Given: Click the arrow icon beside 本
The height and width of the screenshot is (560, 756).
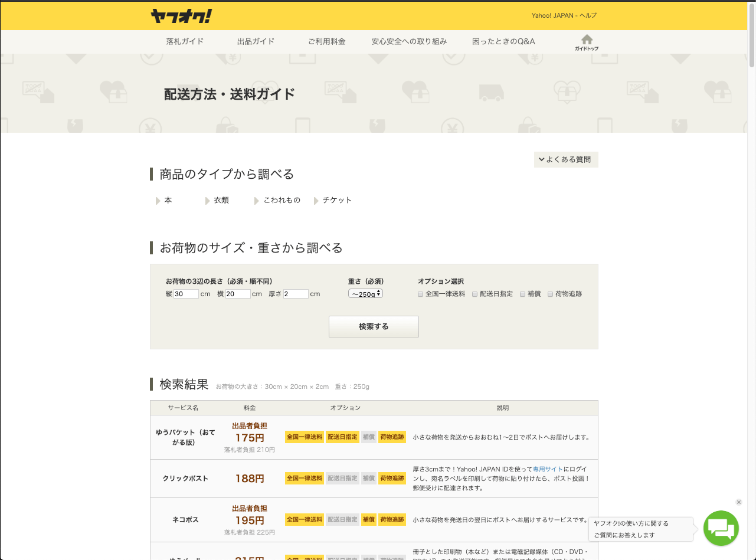Looking at the screenshot, I should 158,201.
